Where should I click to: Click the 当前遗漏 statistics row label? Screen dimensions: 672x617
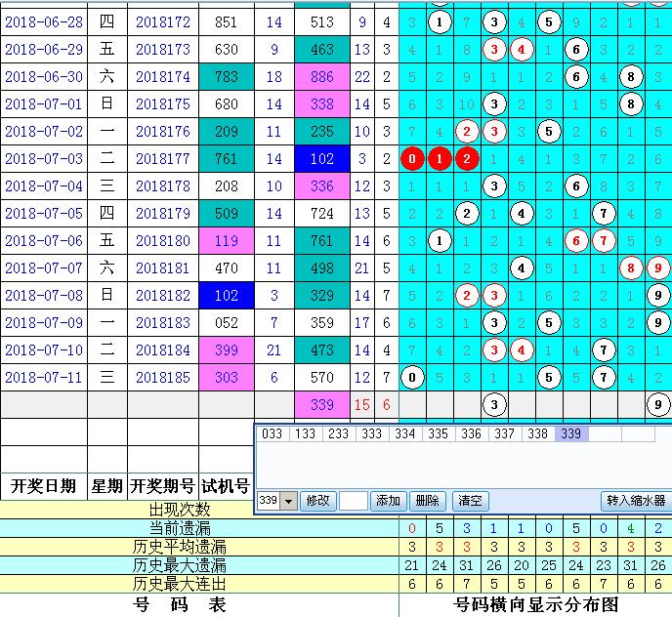tap(180, 528)
